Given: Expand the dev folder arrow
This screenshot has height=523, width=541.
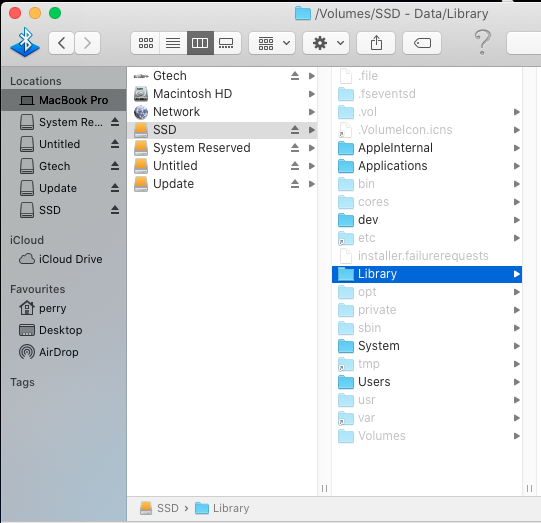Looking at the screenshot, I should pos(517,220).
